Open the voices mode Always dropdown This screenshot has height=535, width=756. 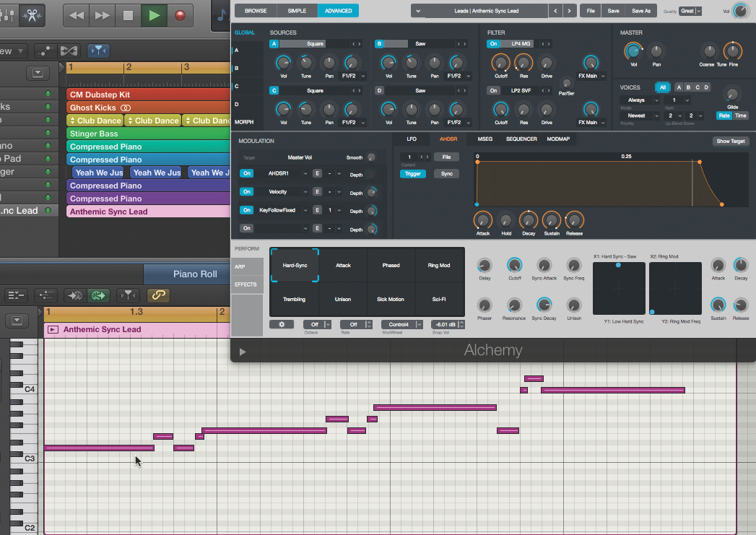click(639, 100)
